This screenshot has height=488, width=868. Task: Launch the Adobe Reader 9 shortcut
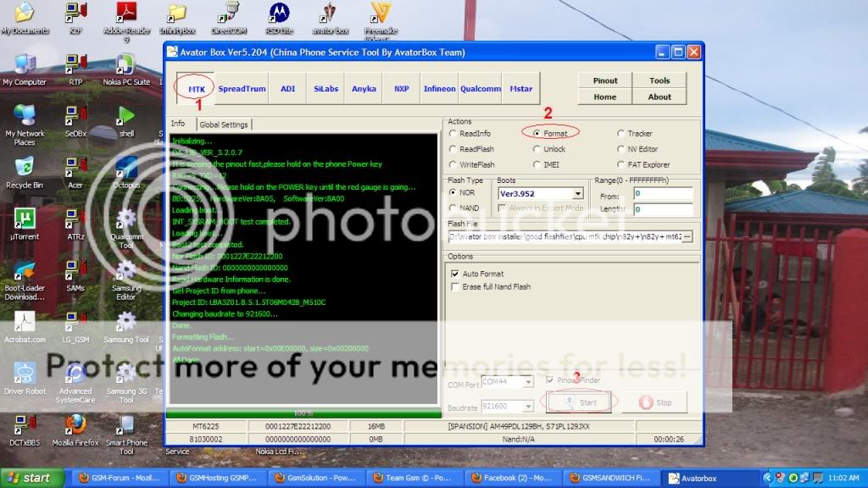[126, 14]
